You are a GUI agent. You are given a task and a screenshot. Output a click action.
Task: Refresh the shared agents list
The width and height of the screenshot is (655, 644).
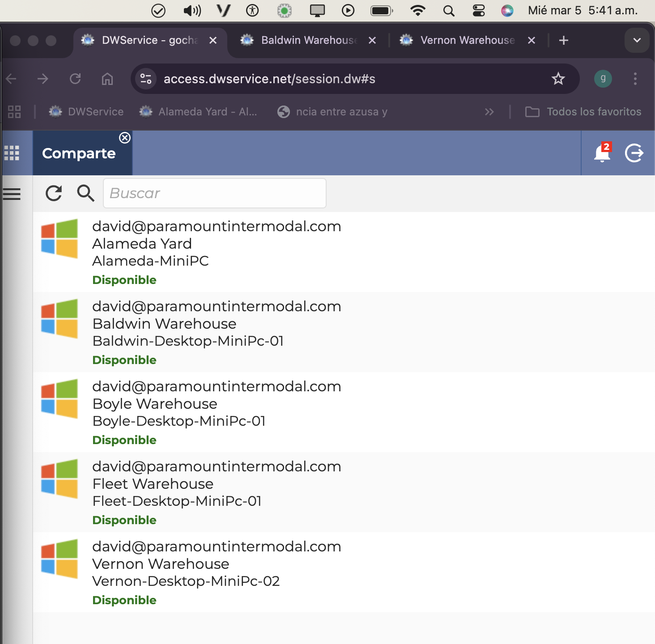point(54,193)
